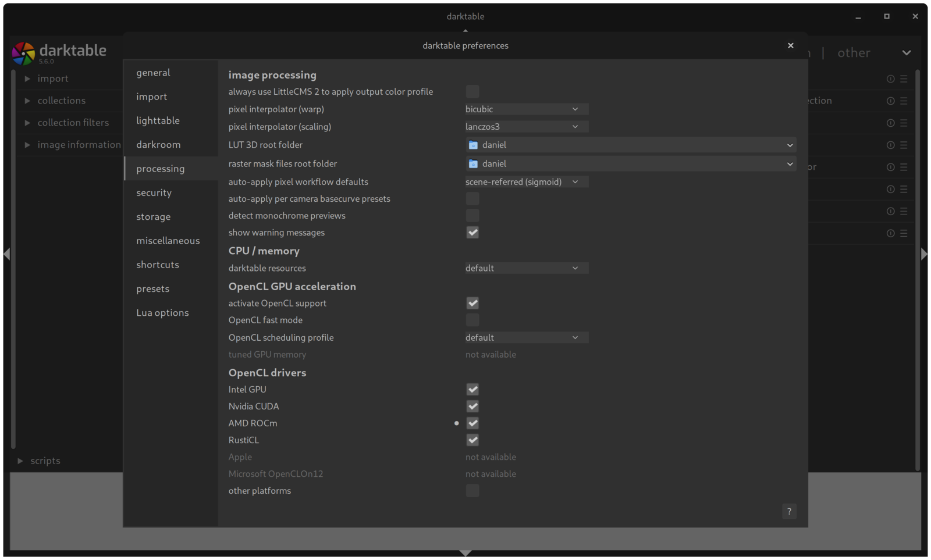Expand the collections module
This screenshot has height=560, width=931.
click(27, 100)
